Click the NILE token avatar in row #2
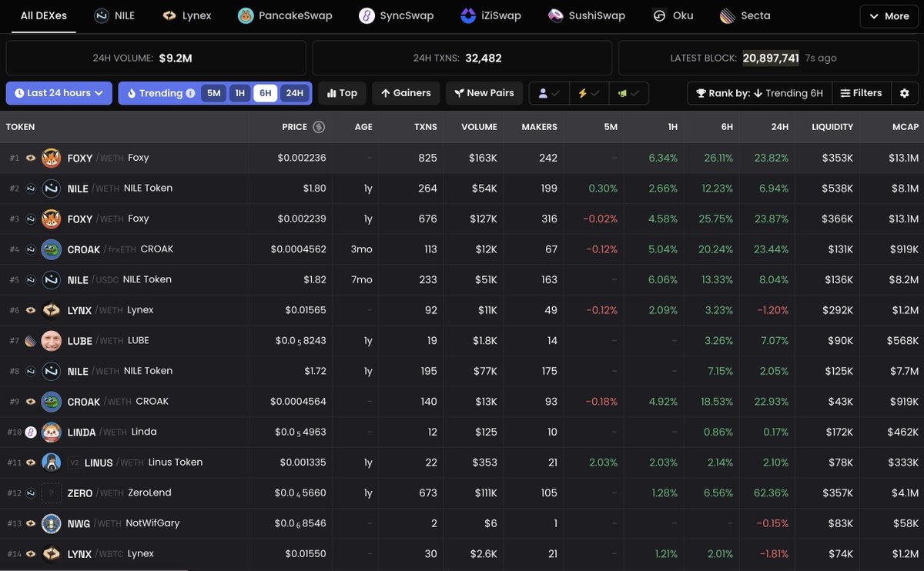This screenshot has height=571, width=924. [52, 189]
